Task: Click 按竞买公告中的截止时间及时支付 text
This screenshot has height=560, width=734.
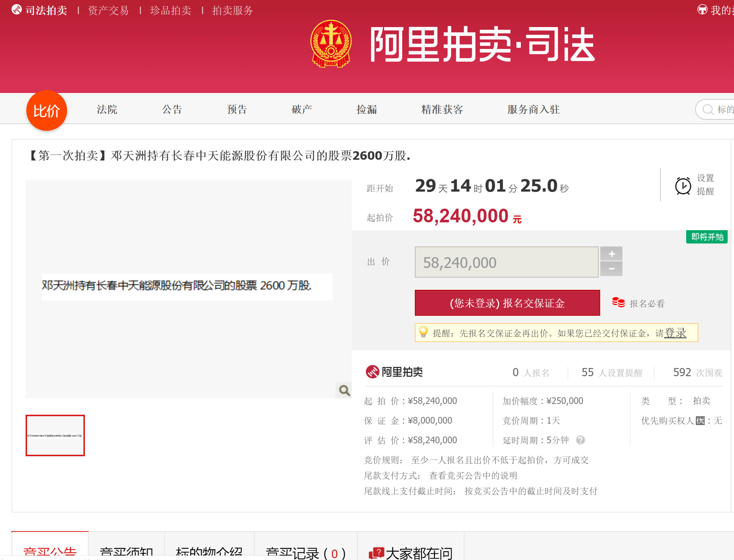Action: point(531,491)
